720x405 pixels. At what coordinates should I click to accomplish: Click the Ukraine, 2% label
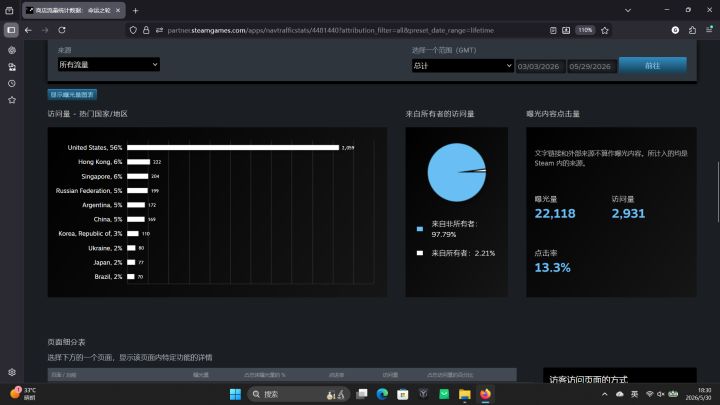[x=105, y=248]
